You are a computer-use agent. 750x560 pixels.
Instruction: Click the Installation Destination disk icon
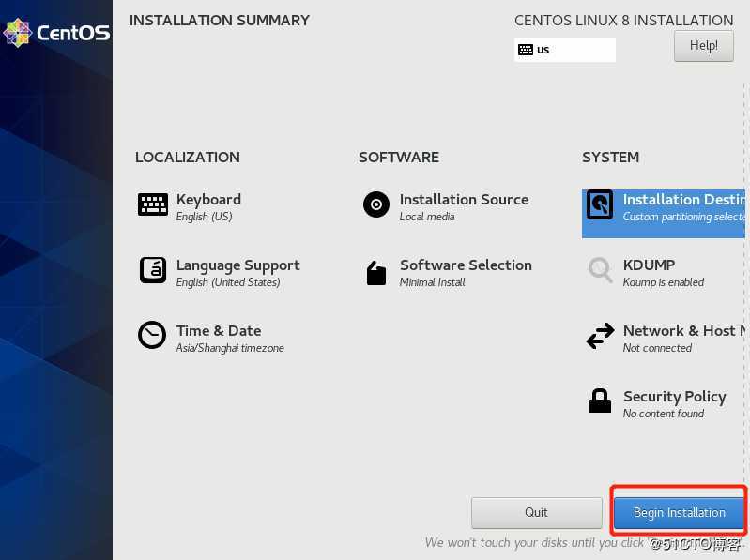pos(599,204)
